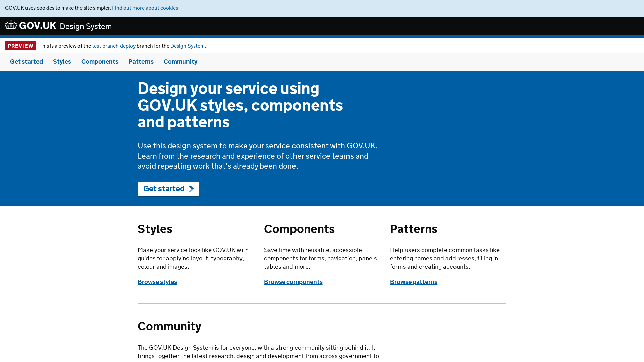Open the Components navigation item
Screen dimensions: 644x362
100,62
